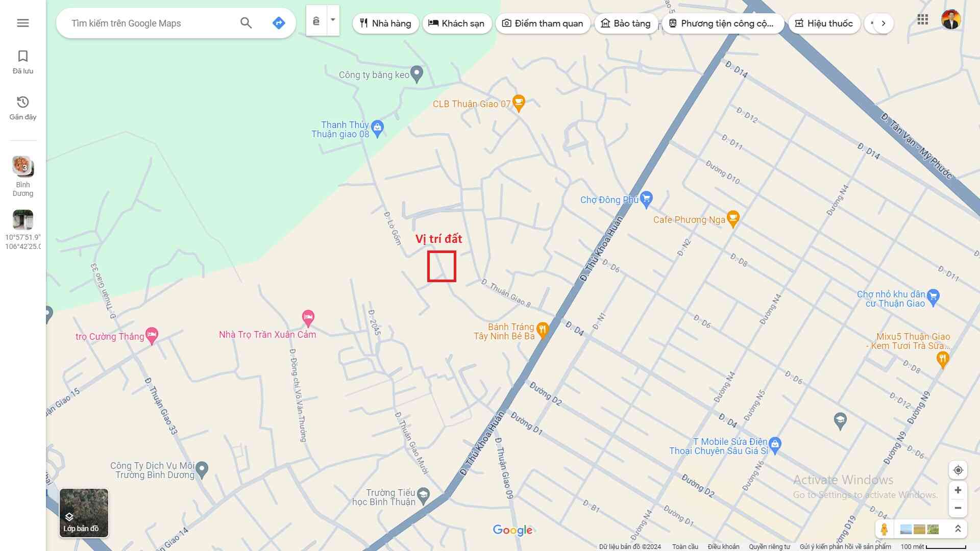
Task: Open the Đã lưu saved places
Action: tap(23, 62)
